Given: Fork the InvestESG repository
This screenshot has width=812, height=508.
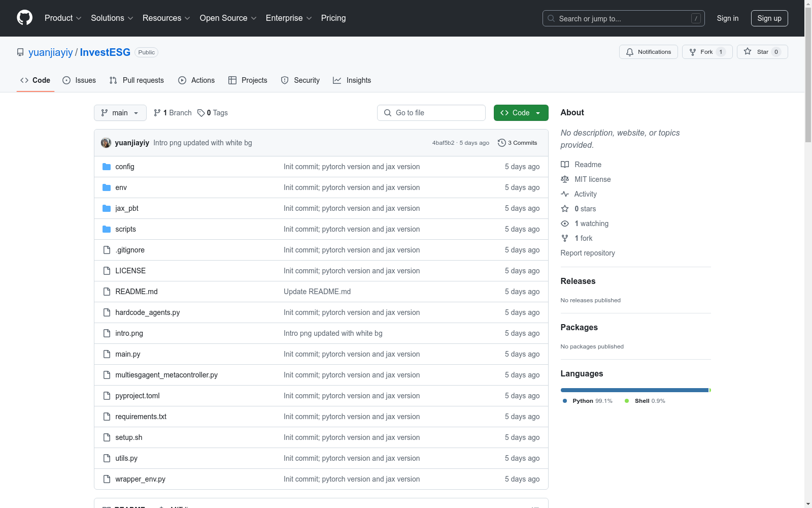Looking at the screenshot, I should pos(707,52).
